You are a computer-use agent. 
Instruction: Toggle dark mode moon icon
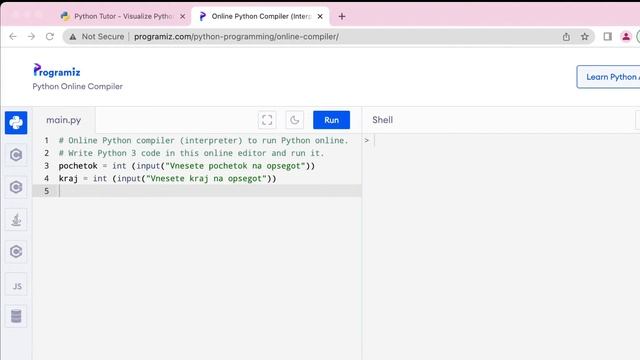295,120
